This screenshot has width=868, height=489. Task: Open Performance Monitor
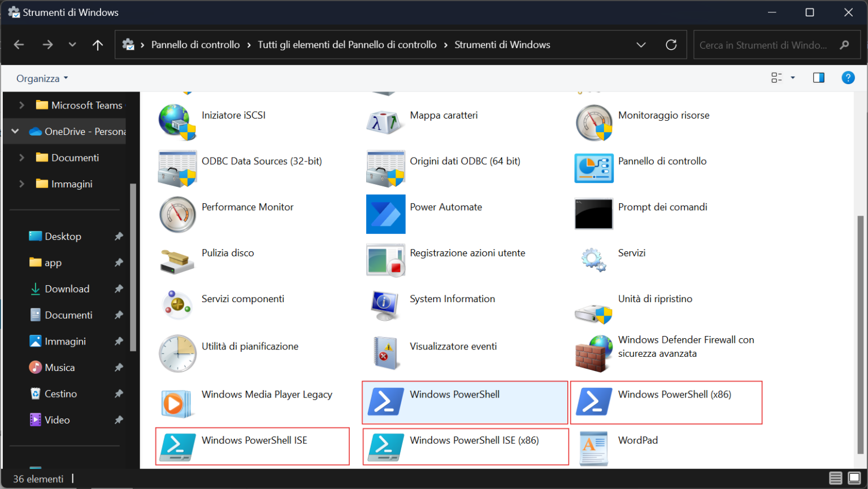[x=248, y=207]
